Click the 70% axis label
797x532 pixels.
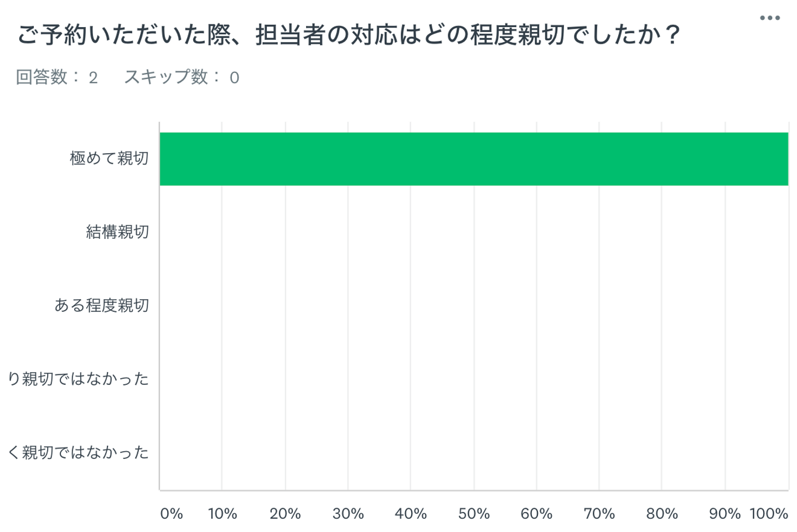599,514
